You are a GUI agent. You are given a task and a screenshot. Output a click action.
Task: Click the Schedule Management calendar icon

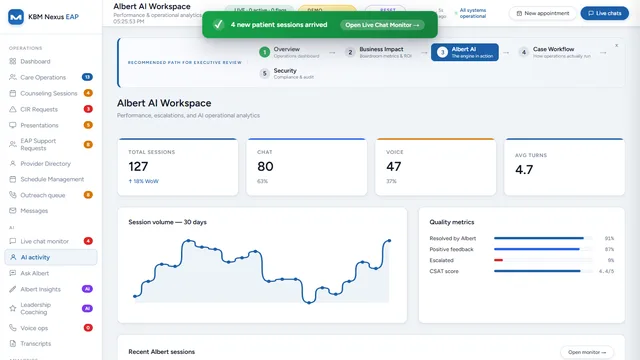[x=13, y=179]
